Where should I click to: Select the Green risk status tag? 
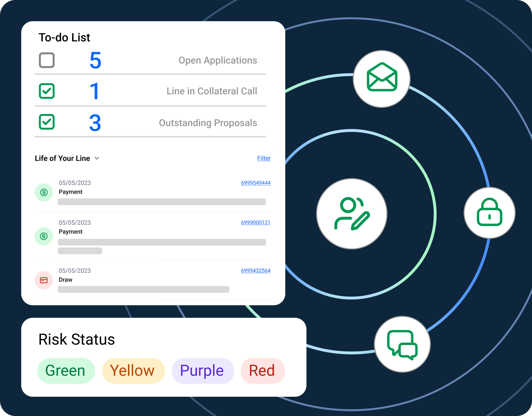pyautogui.click(x=66, y=371)
